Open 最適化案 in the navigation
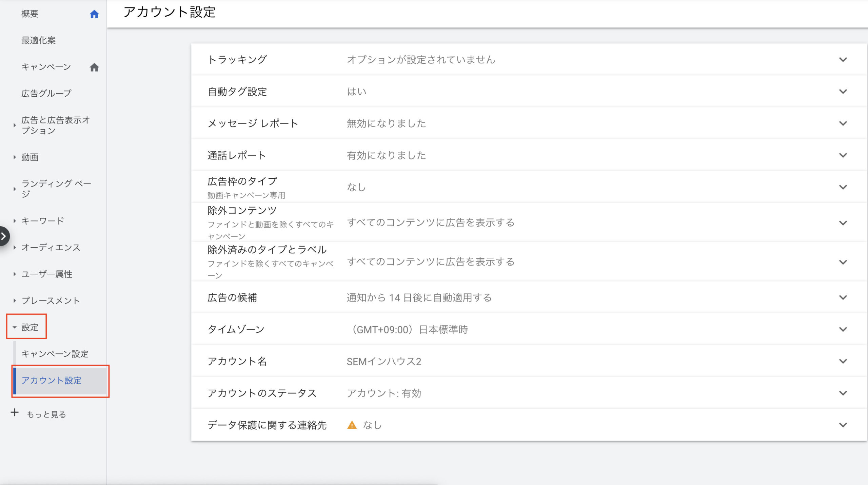The width and height of the screenshot is (868, 485). tap(38, 40)
